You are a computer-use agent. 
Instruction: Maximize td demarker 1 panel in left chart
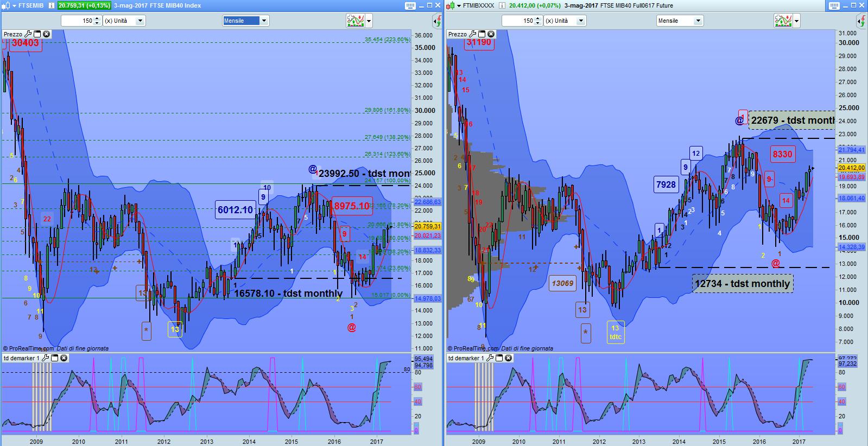click(x=55, y=358)
